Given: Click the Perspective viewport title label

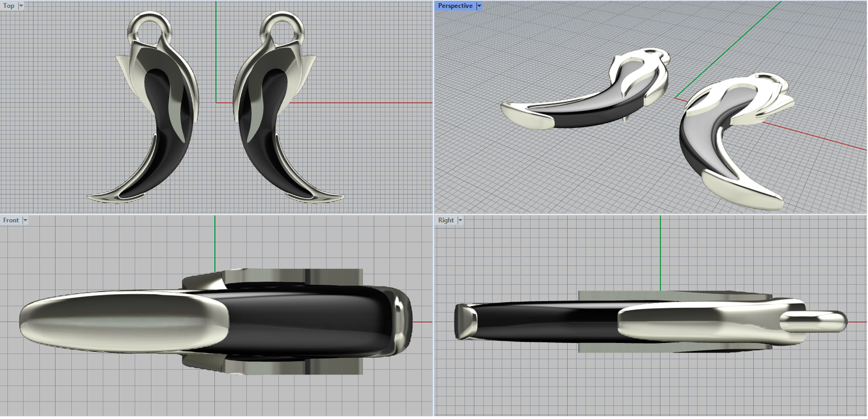Looking at the screenshot, I should [x=455, y=6].
